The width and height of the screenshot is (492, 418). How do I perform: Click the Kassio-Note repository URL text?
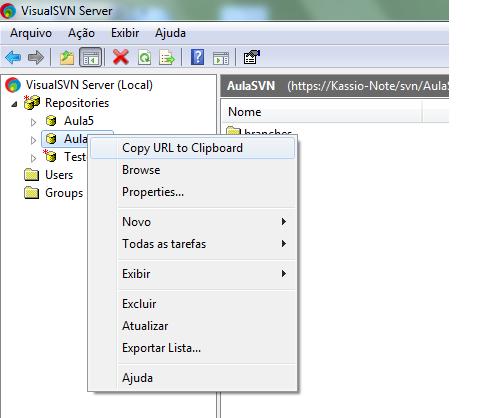click(368, 86)
